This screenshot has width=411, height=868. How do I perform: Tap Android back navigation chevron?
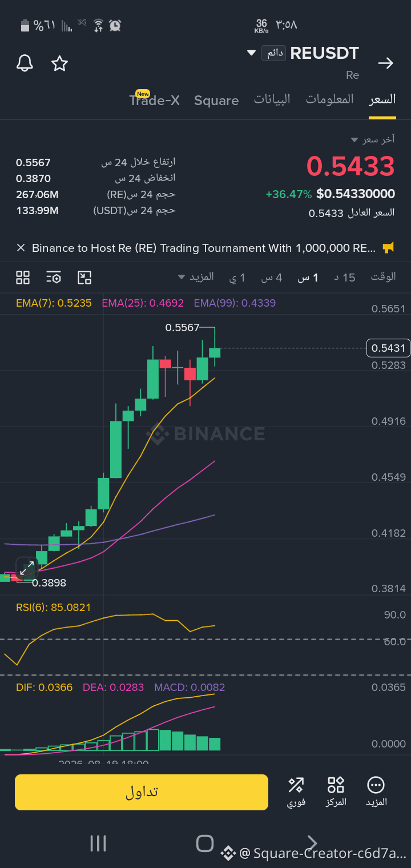(x=312, y=843)
